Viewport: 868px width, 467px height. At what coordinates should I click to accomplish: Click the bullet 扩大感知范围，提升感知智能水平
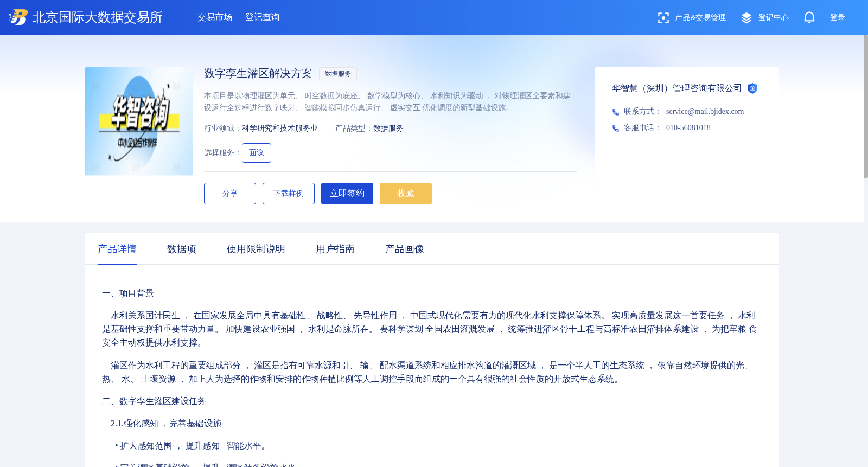click(192, 446)
